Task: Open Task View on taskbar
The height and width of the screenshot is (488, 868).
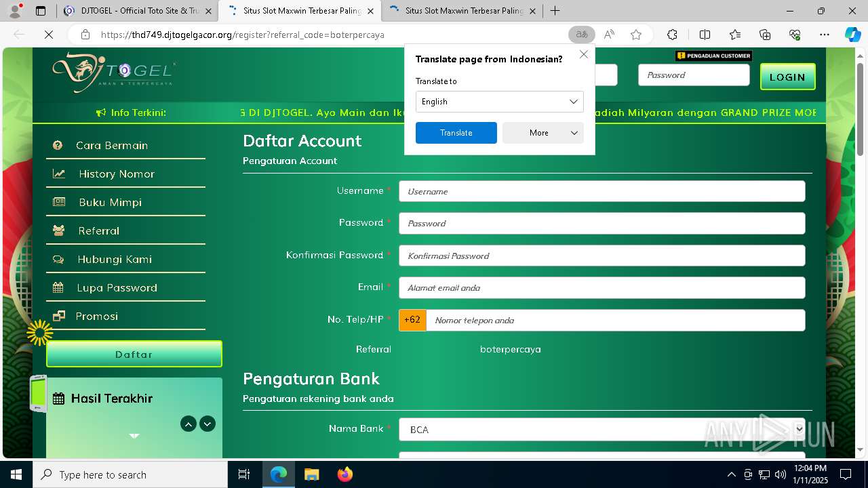Action: [244, 474]
